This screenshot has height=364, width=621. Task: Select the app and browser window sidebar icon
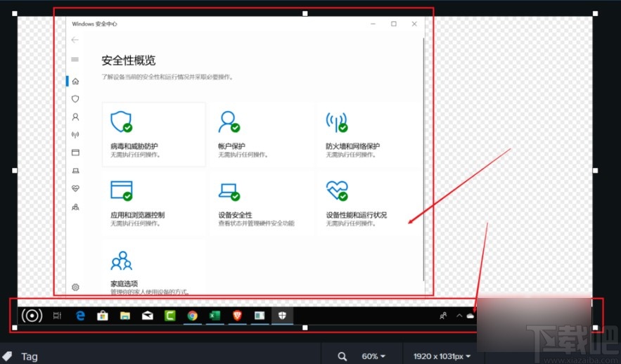(75, 152)
